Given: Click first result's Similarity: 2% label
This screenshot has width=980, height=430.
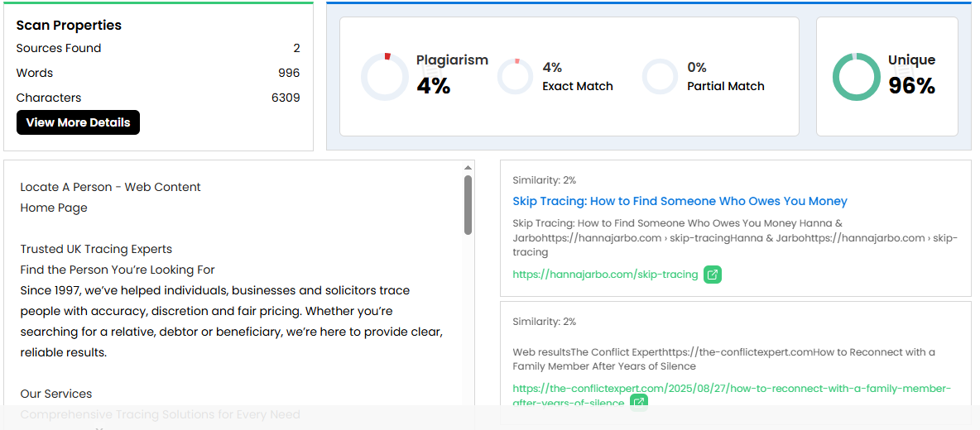Looking at the screenshot, I should point(544,179).
